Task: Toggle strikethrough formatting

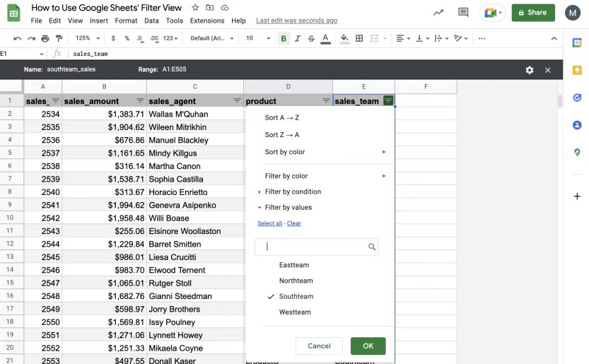Action: [x=311, y=38]
